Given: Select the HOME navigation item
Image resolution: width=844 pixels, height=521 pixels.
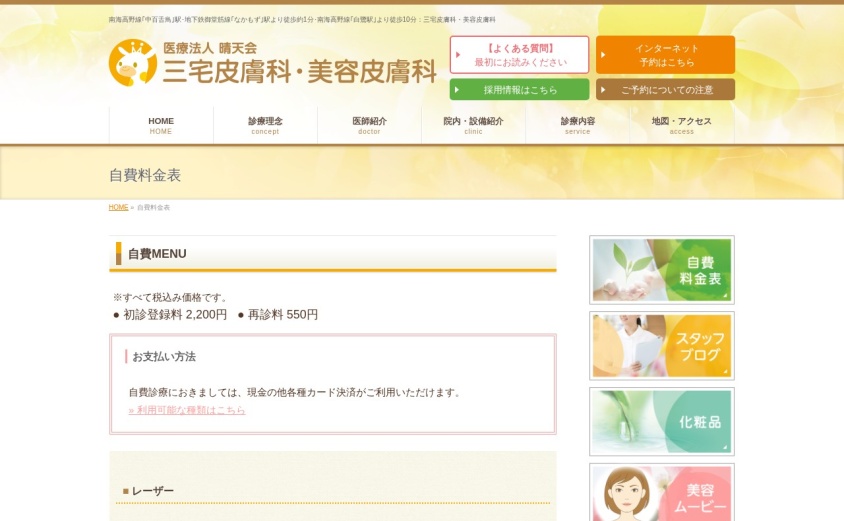Looking at the screenshot, I should coord(161,125).
